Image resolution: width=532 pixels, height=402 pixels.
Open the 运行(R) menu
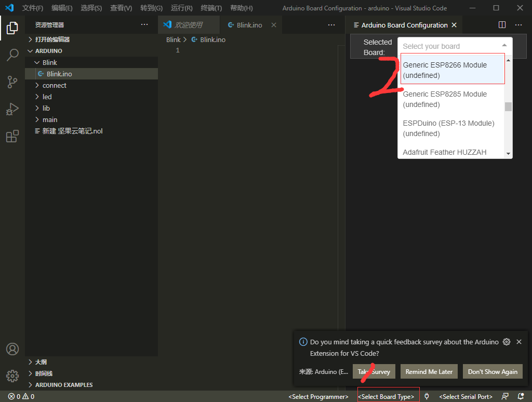pyautogui.click(x=181, y=8)
